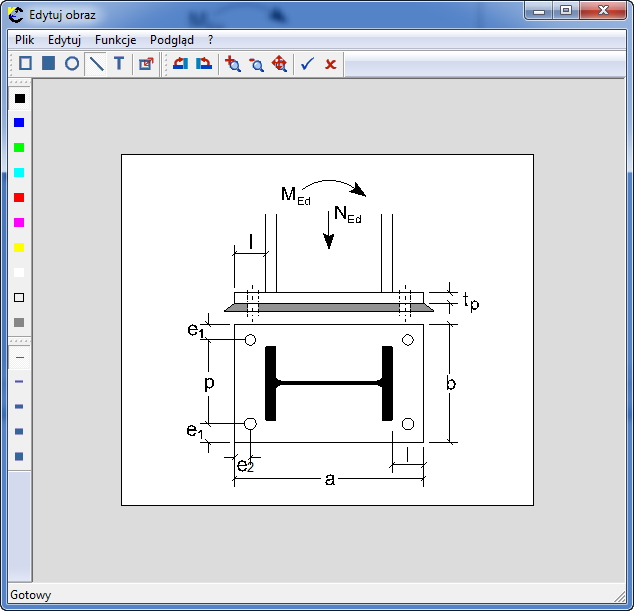Viewport: 634px width, 611px height.
Task: Pick the red color swatch
Action: point(19,197)
